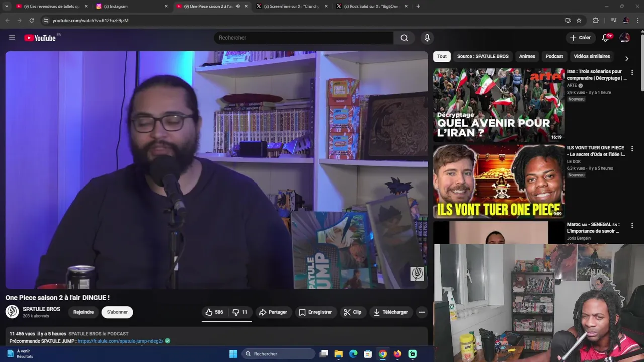Screen dimensions: 644x362
Task: Dislike the video with thumbs down
Action: 240,312
